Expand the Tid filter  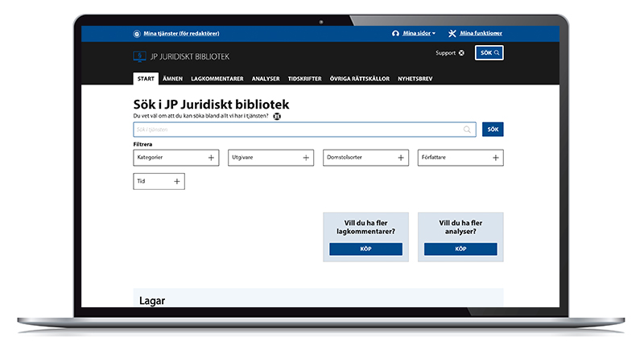coord(159,182)
